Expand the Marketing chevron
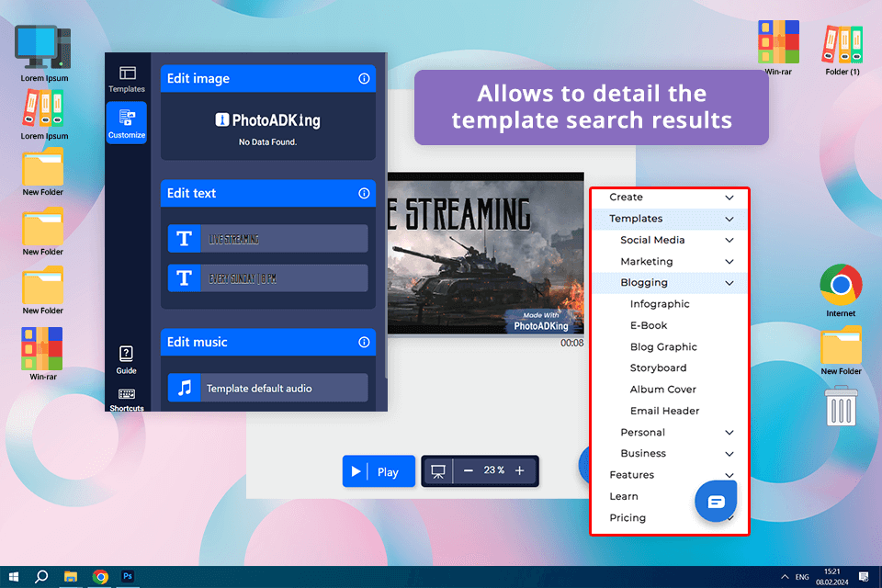 click(x=729, y=262)
